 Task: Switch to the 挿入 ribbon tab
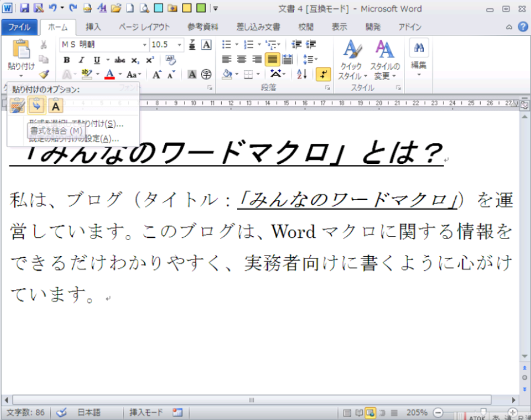[93, 27]
